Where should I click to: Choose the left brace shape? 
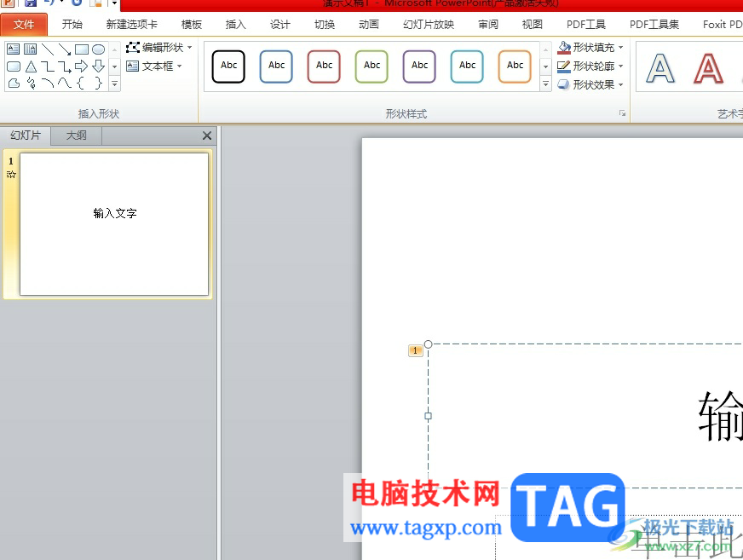click(82, 84)
